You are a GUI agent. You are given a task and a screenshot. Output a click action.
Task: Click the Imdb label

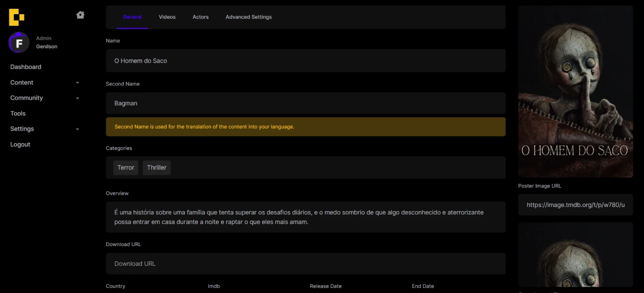214,286
